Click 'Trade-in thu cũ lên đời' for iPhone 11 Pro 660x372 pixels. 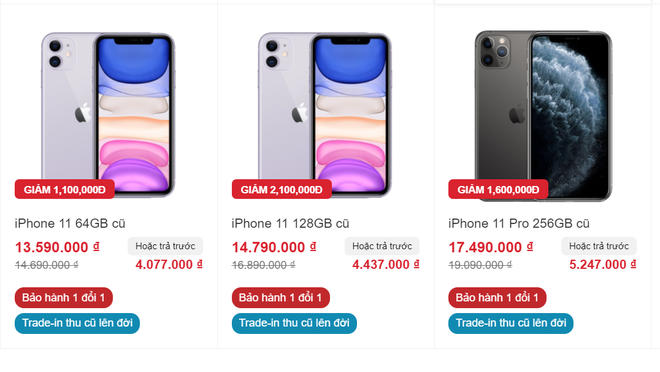point(511,323)
